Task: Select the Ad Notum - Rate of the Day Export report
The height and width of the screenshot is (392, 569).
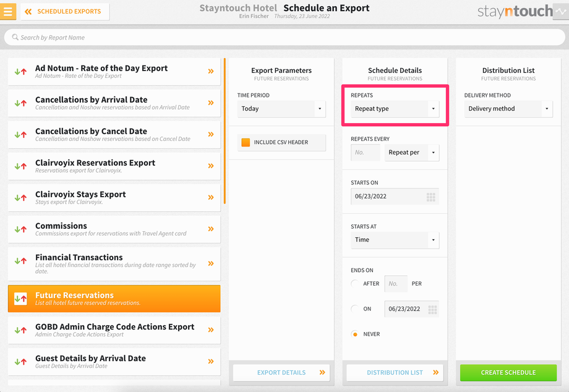Action: [x=114, y=72]
